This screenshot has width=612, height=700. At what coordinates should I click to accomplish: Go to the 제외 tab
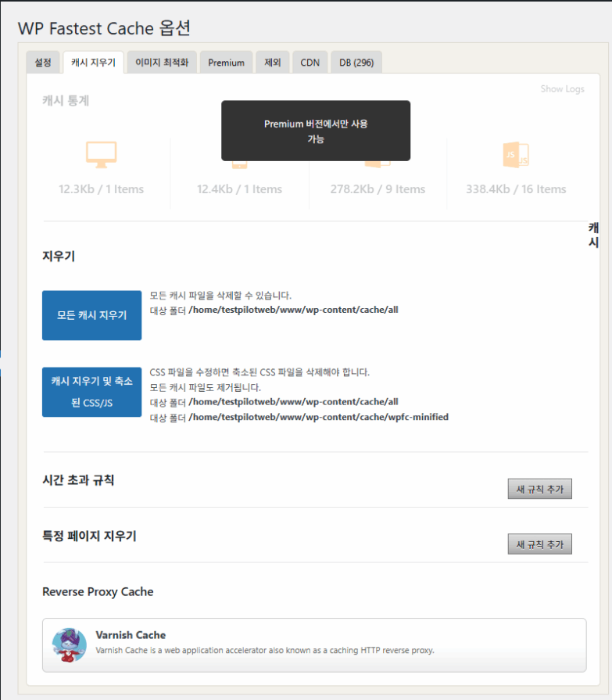coord(273,62)
